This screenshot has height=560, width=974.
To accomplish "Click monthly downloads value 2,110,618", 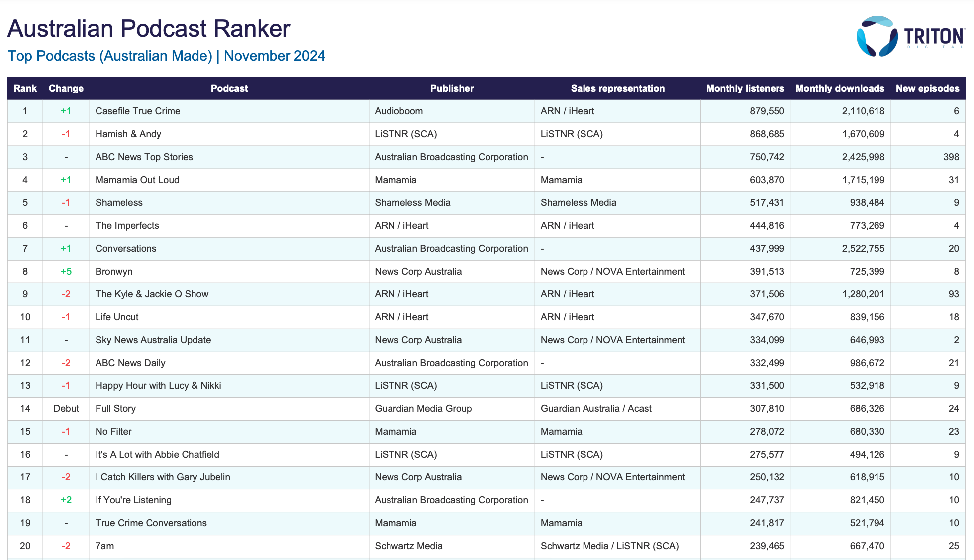I will (x=863, y=111).
